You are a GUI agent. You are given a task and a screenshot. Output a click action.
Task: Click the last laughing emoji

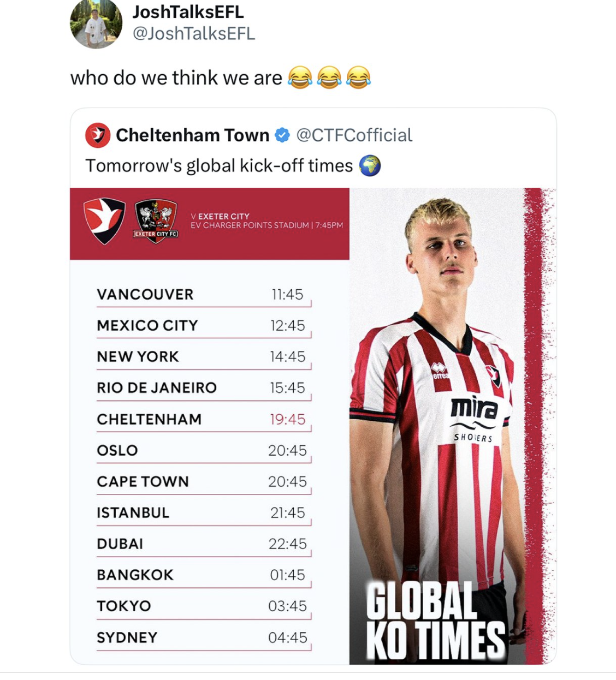358,77
